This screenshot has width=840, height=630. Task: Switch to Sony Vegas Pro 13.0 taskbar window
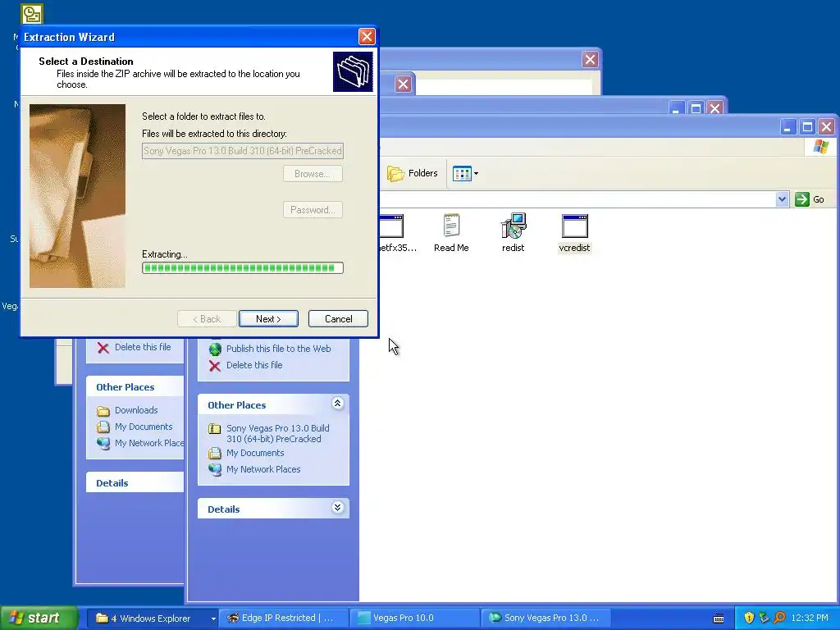[546, 619]
